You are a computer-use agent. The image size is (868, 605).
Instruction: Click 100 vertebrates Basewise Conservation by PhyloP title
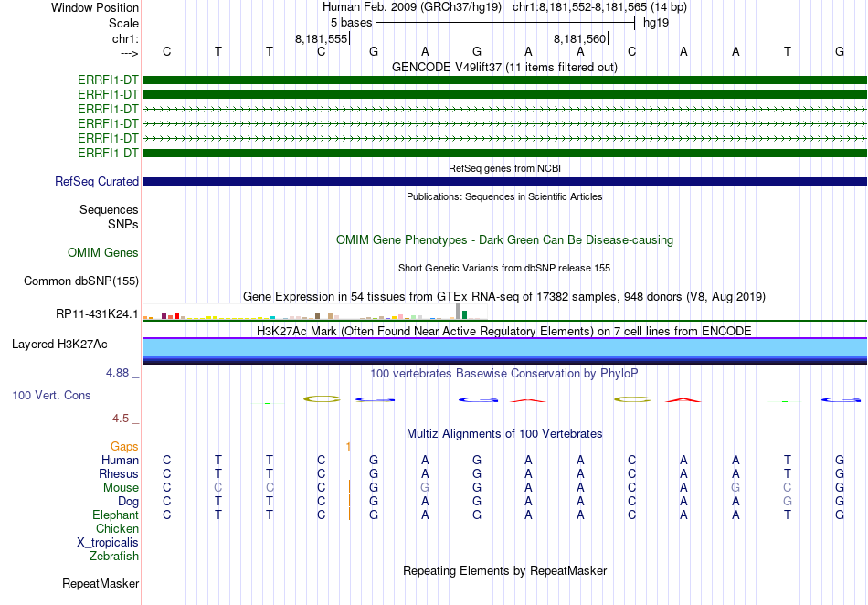504,373
